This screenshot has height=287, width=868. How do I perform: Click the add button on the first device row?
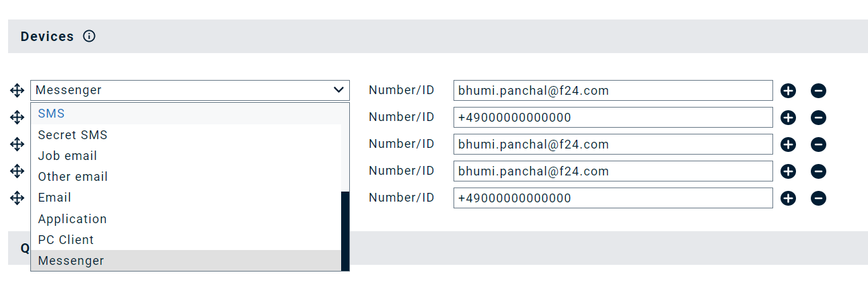[788, 91]
